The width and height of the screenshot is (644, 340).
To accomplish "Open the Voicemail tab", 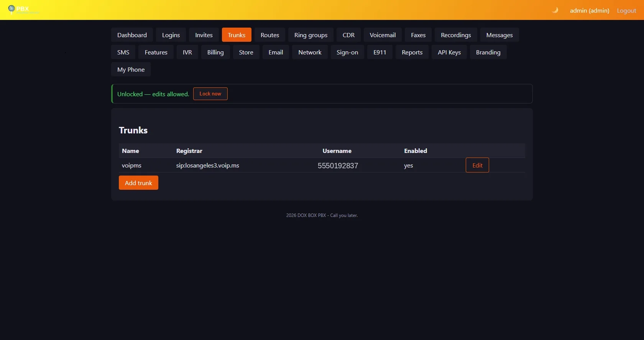I will pyautogui.click(x=383, y=35).
